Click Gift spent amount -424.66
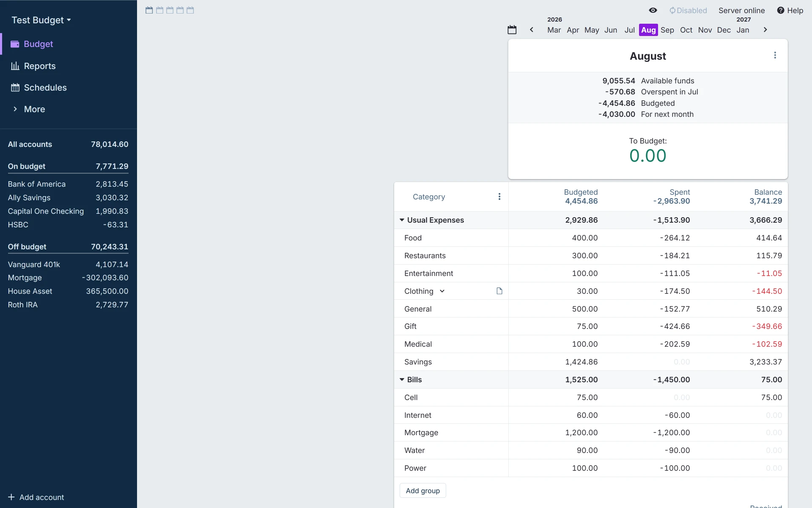 point(675,326)
